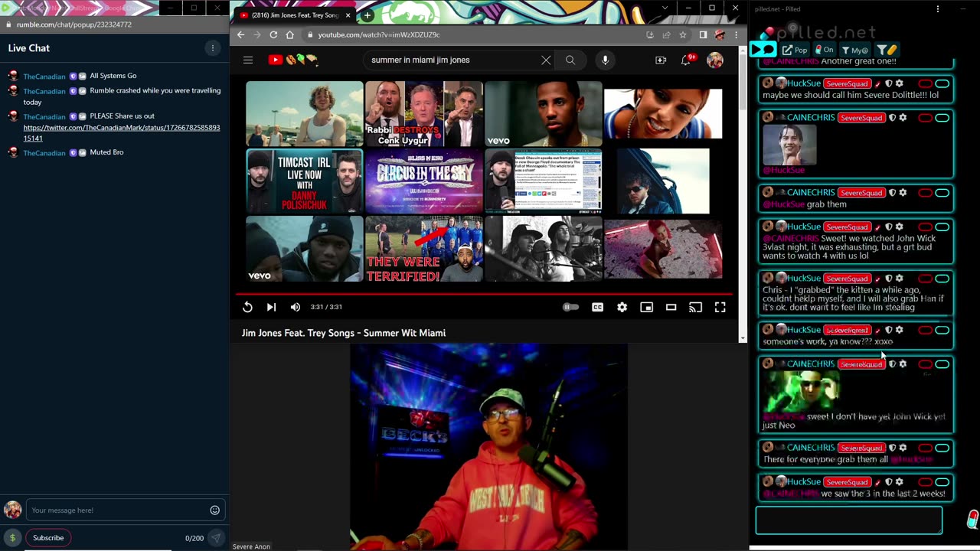Toggle the Pilled pill filter button

click(x=887, y=51)
